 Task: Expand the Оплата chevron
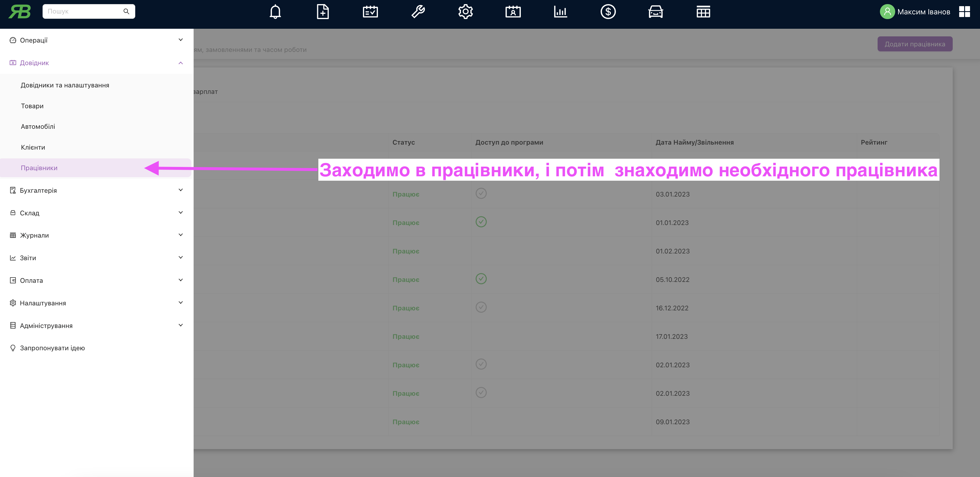(181, 280)
